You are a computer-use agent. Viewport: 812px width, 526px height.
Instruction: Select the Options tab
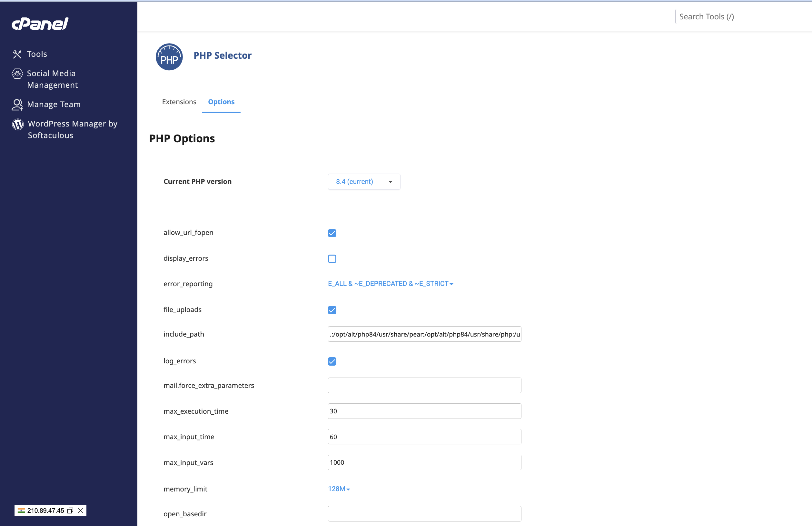pos(221,102)
